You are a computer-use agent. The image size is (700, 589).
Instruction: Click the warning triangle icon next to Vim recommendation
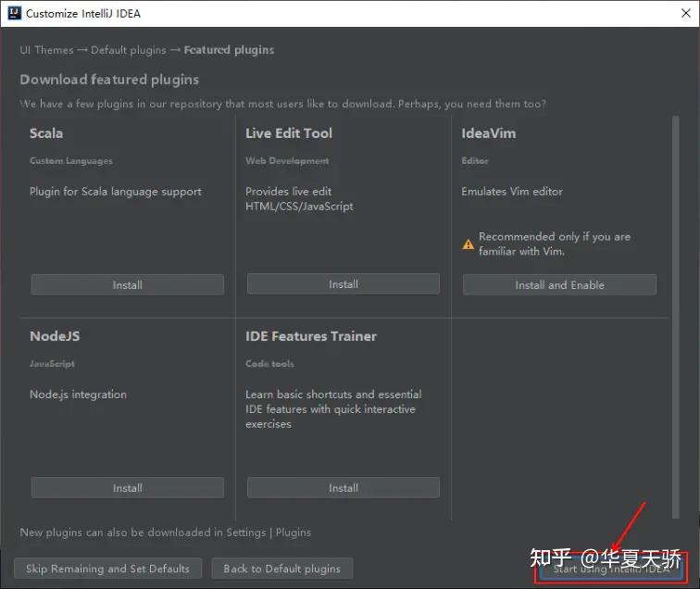468,244
